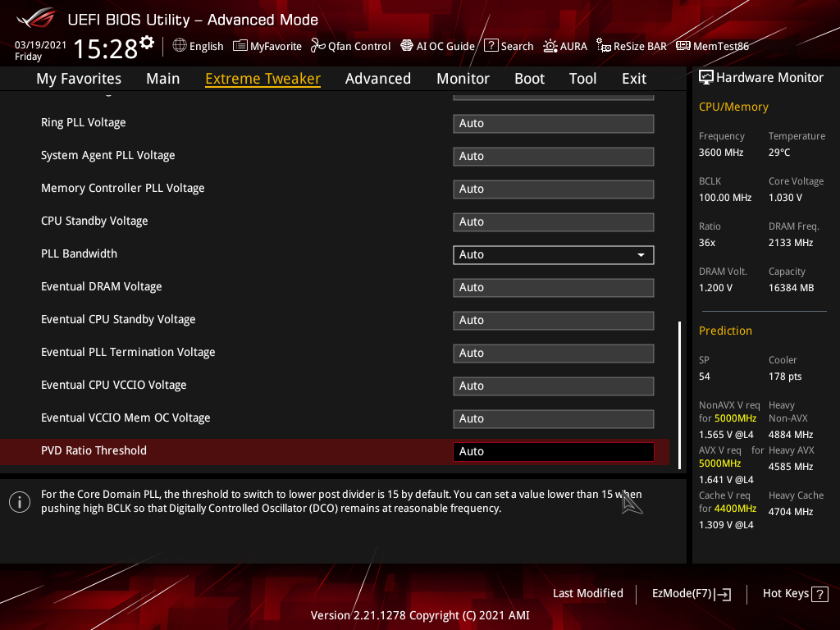Open Qfan Control fan icon

(317, 46)
